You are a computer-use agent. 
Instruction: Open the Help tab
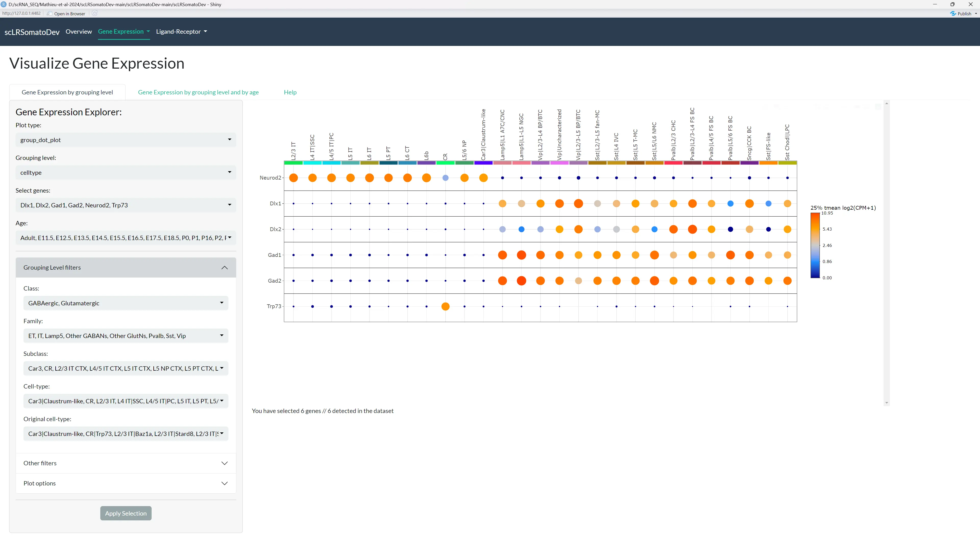[x=290, y=92]
